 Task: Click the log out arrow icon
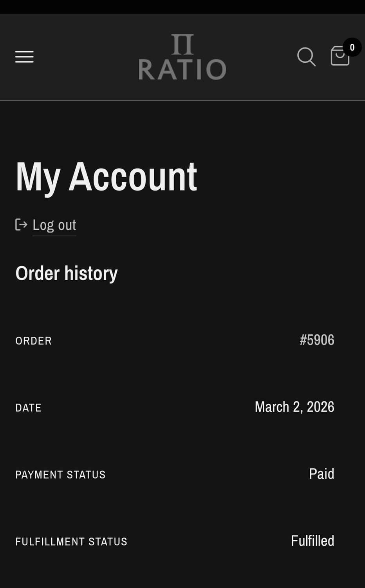click(x=21, y=225)
